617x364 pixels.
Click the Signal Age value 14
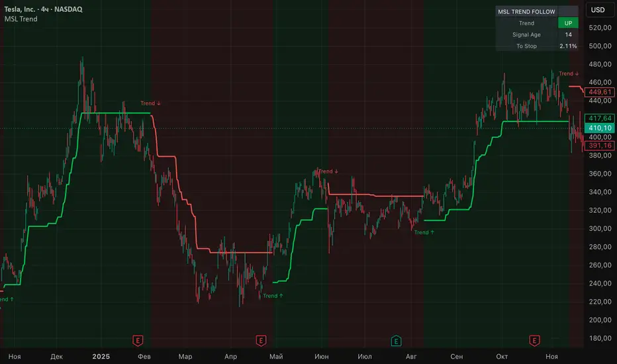pyautogui.click(x=568, y=34)
